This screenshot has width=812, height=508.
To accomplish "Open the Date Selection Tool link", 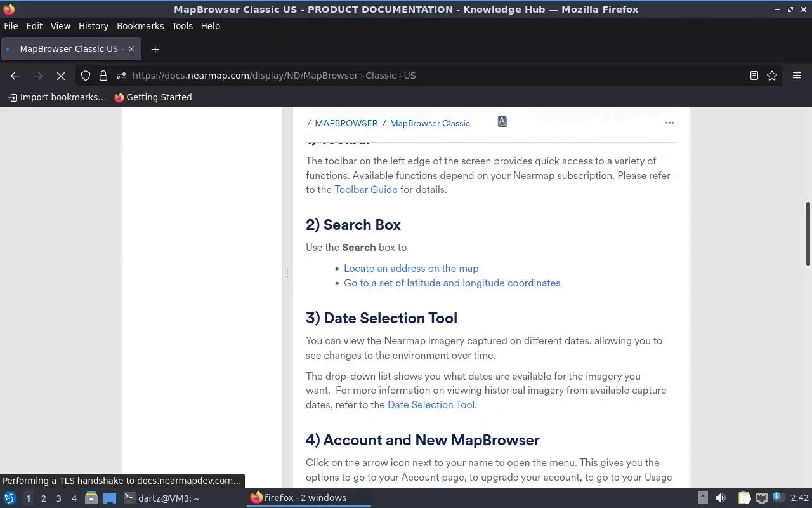I will [x=431, y=404].
